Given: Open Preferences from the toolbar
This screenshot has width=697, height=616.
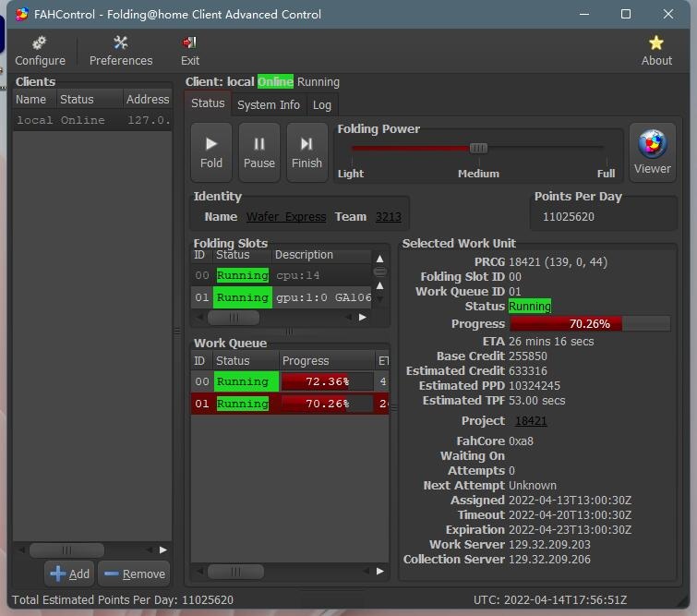Looking at the screenshot, I should pyautogui.click(x=120, y=51).
